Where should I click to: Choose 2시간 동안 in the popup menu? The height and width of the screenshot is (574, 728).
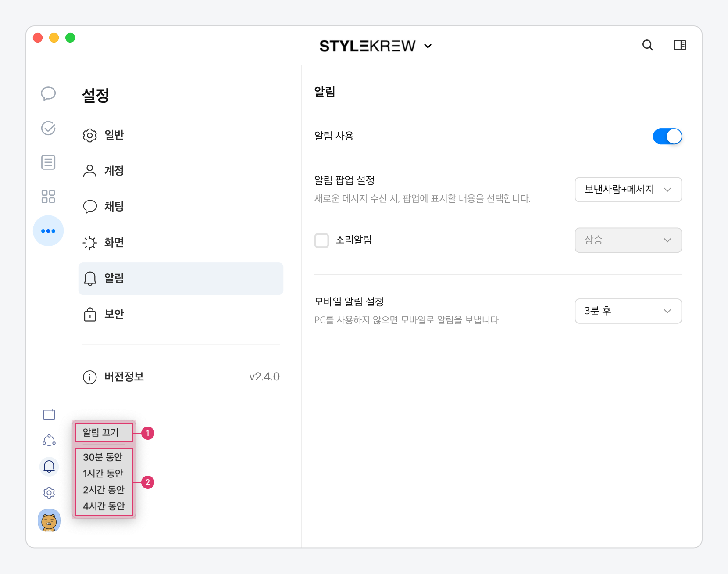coord(103,490)
